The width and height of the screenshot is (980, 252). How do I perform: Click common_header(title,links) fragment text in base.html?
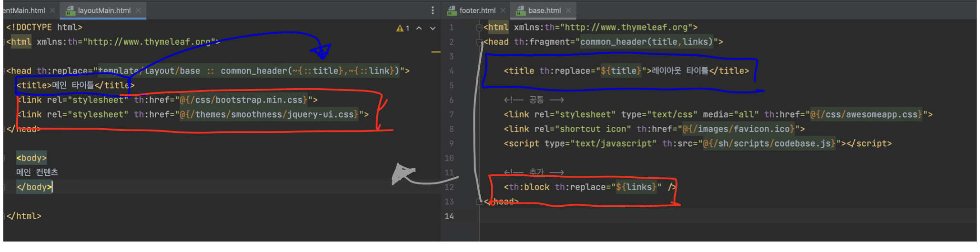click(647, 42)
